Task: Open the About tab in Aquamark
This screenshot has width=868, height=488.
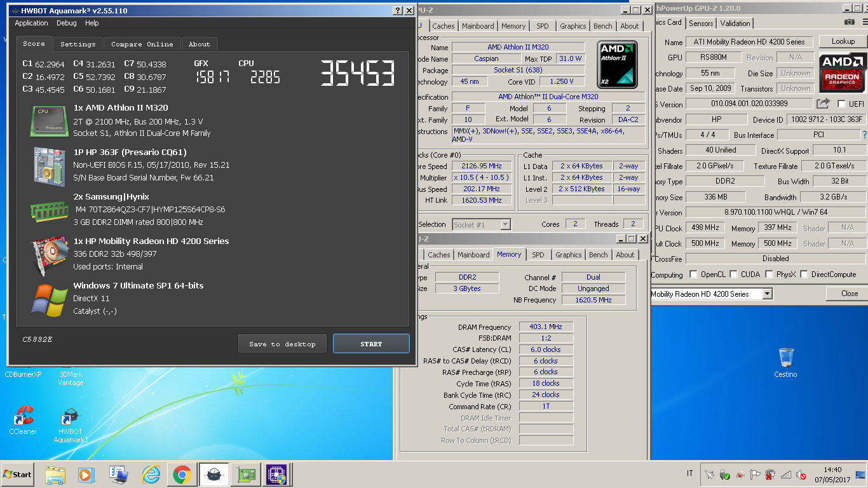Action: pos(200,44)
